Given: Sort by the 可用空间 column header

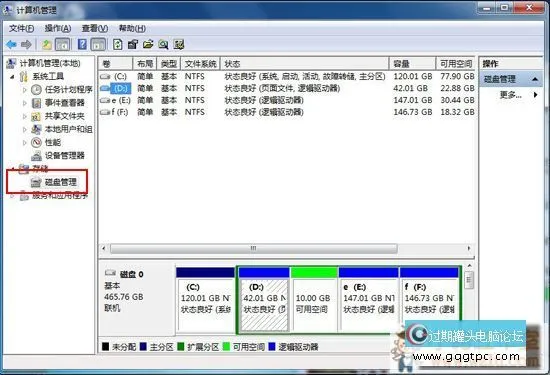Looking at the screenshot, I should (x=455, y=64).
